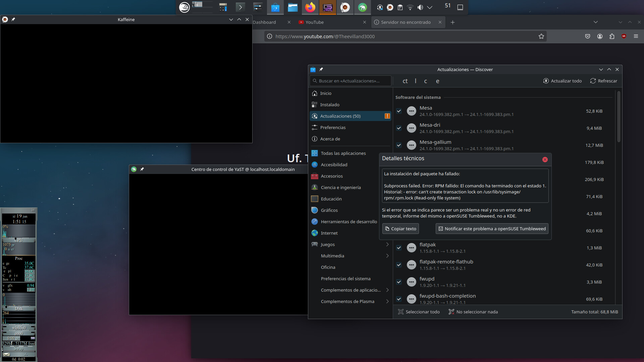Launch the Konsole terminal from the taskbar
Viewport: 644px width, 362px height.
click(x=240, y=7)
